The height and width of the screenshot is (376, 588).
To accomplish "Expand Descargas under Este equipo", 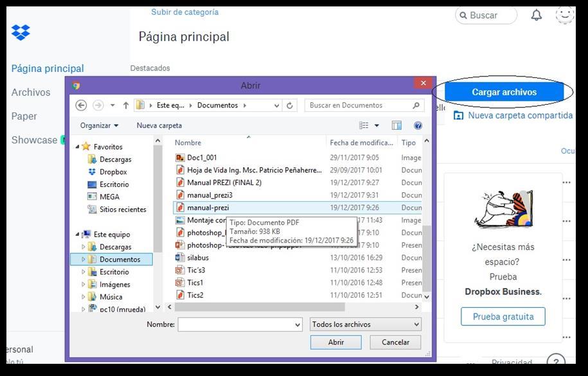I will pos(84,247).
